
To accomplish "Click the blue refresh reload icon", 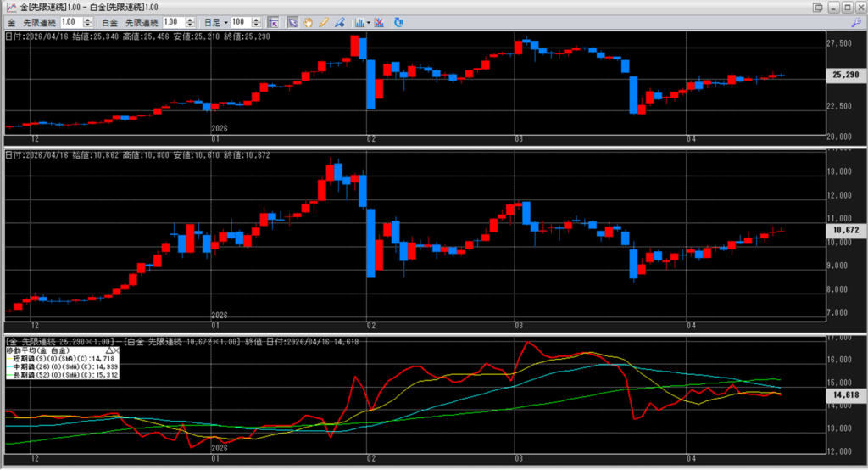I will (x=398, y=22).
